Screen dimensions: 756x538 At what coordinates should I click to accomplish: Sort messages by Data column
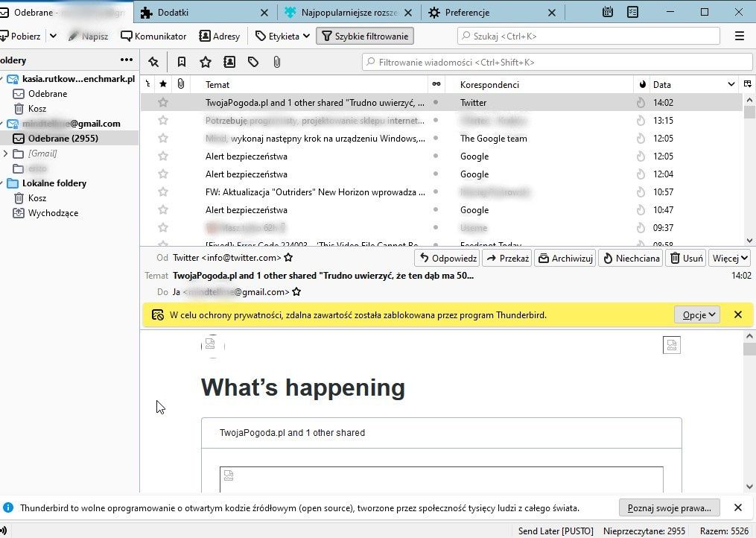(x=692, y=84)
